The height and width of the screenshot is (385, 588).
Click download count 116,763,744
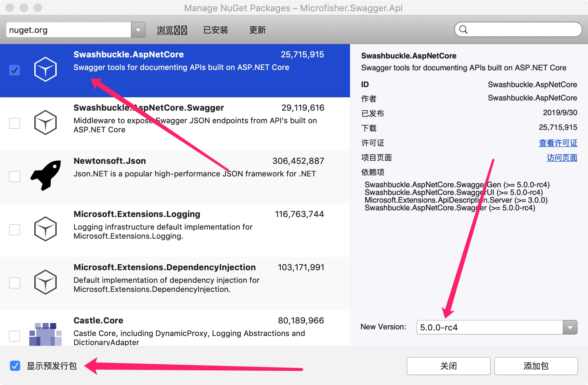300,214
